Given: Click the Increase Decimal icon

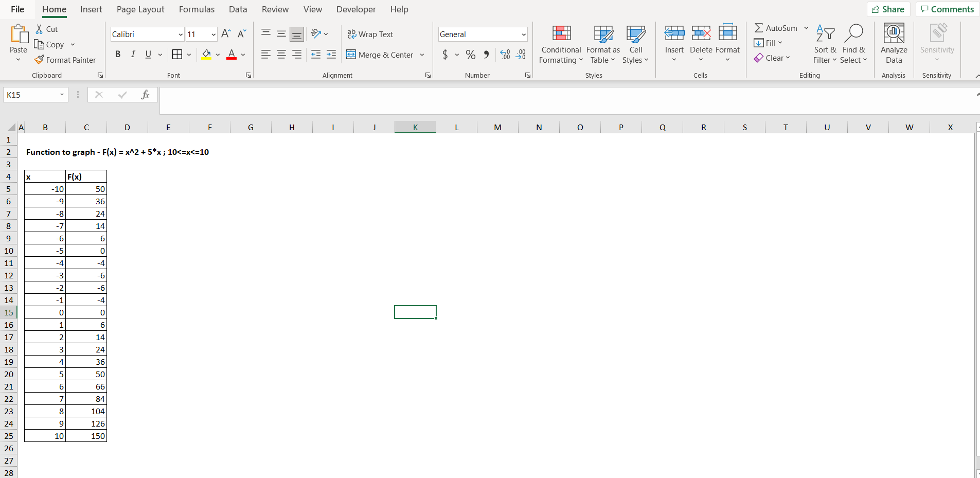Looking at the screenshot, I should pyautogui.click(x=505, y=54).
